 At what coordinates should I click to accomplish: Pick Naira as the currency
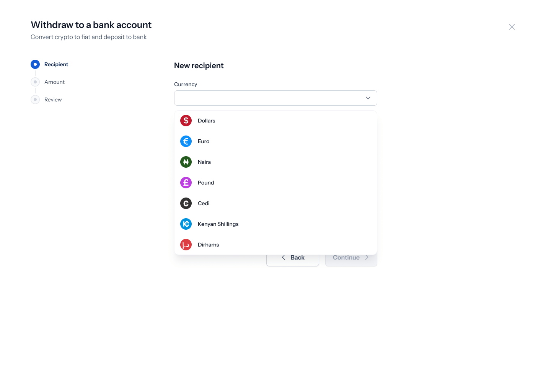pos(275,162)
